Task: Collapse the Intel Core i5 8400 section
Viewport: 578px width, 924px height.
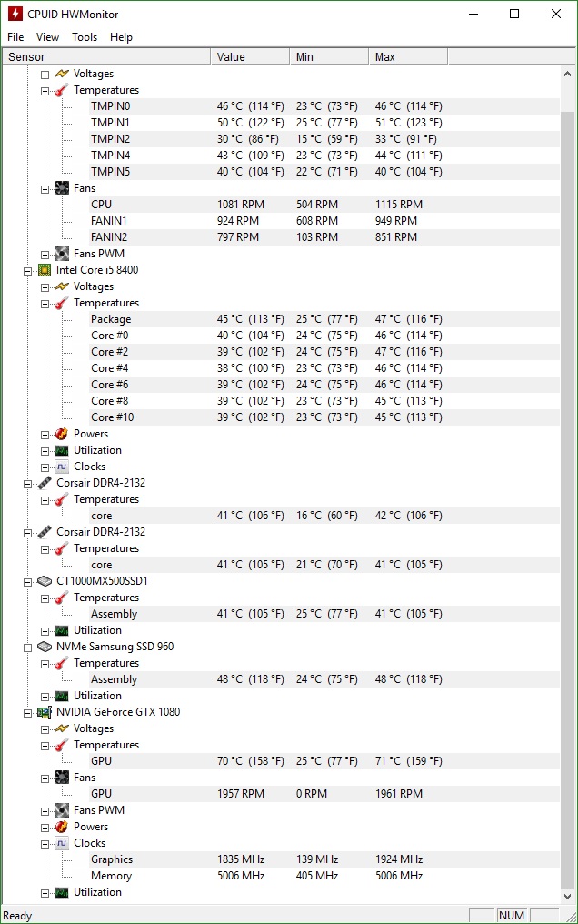Action: click(28, 270)
